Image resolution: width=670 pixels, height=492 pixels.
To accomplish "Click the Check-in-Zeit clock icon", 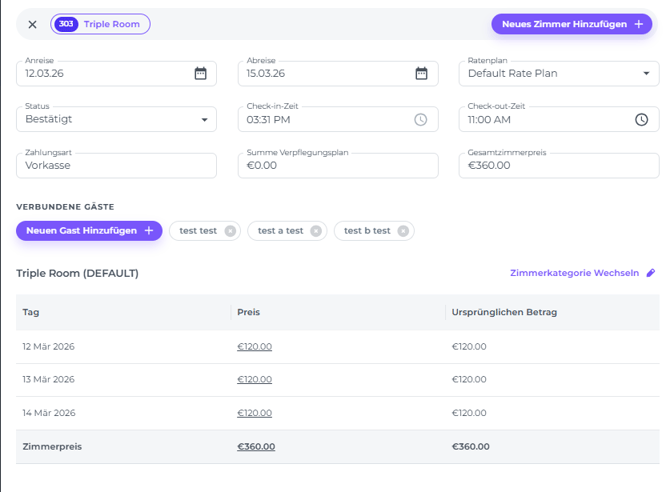I will (x=421, y=120).
